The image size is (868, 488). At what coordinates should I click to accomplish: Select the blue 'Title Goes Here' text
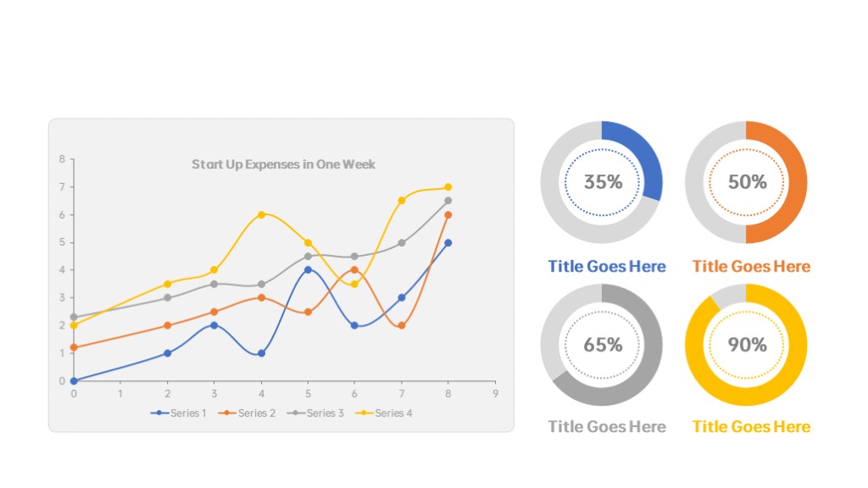tap(607, 267)
